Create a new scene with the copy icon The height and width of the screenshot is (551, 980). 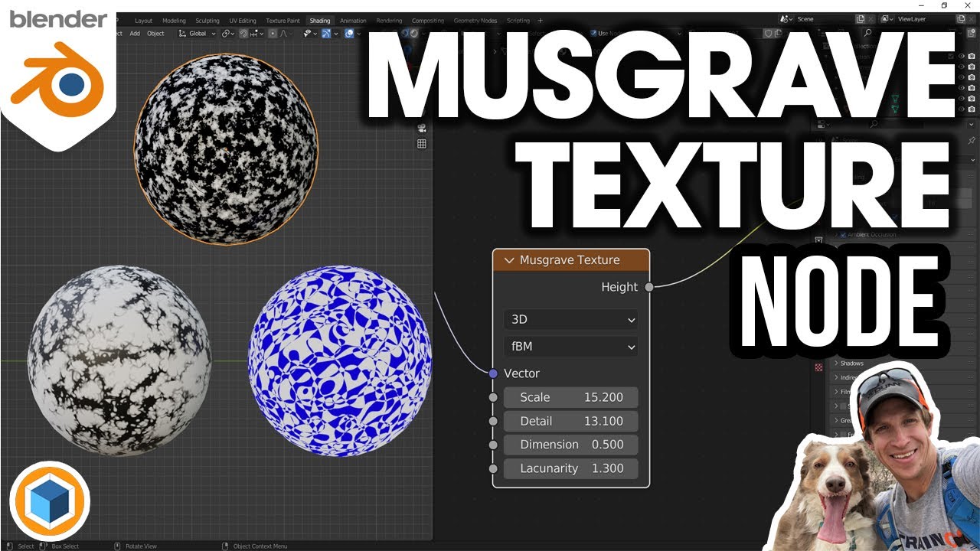click(861, 18)
